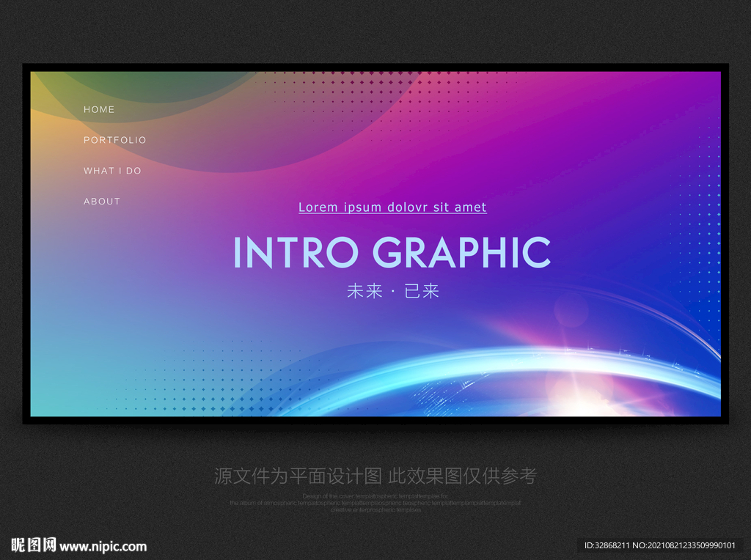
Task: Select the WHAT I DO menu entry
Action: (x=112, y=171)
